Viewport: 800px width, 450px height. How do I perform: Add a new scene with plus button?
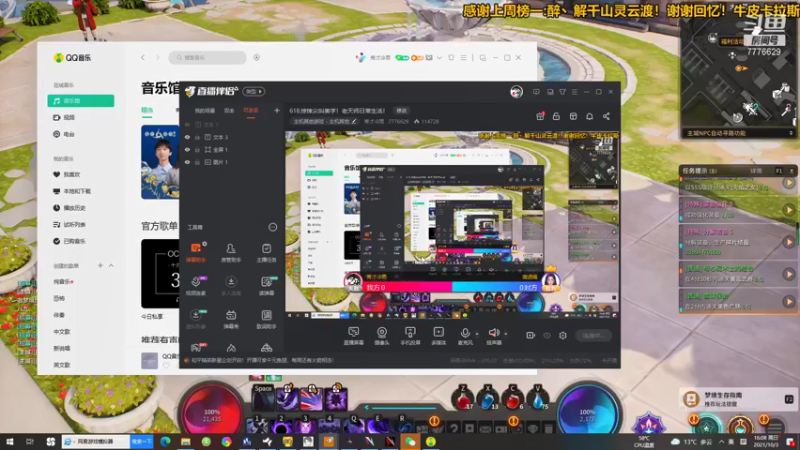[x=277, y=110]
